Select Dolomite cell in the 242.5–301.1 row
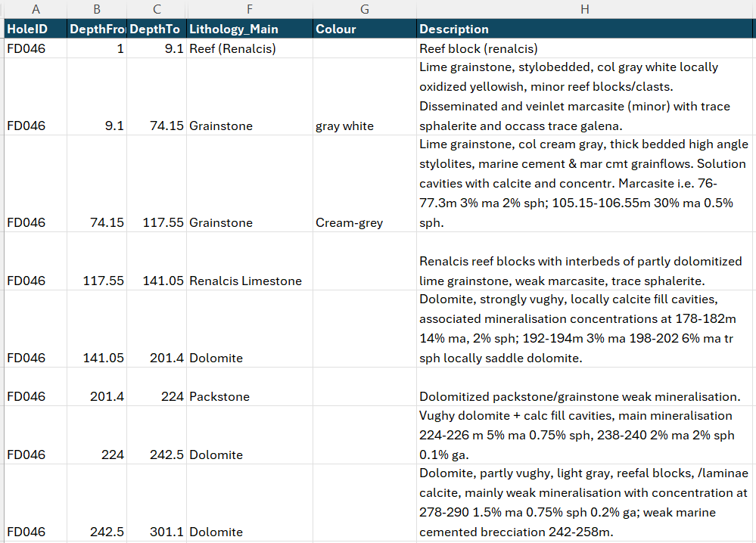 click(x=250, y=502)
